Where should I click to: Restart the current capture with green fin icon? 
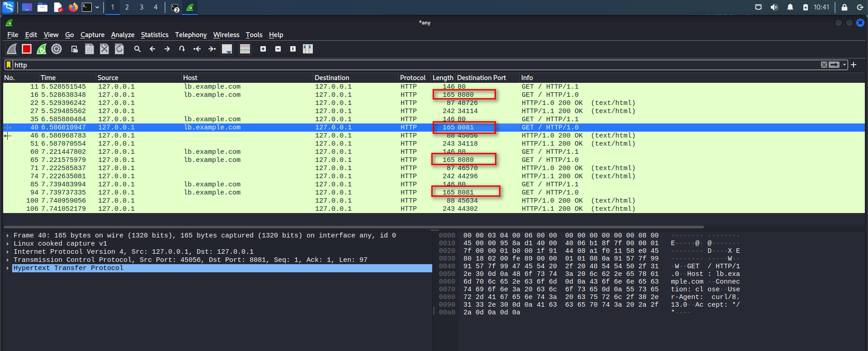[42, 49]
